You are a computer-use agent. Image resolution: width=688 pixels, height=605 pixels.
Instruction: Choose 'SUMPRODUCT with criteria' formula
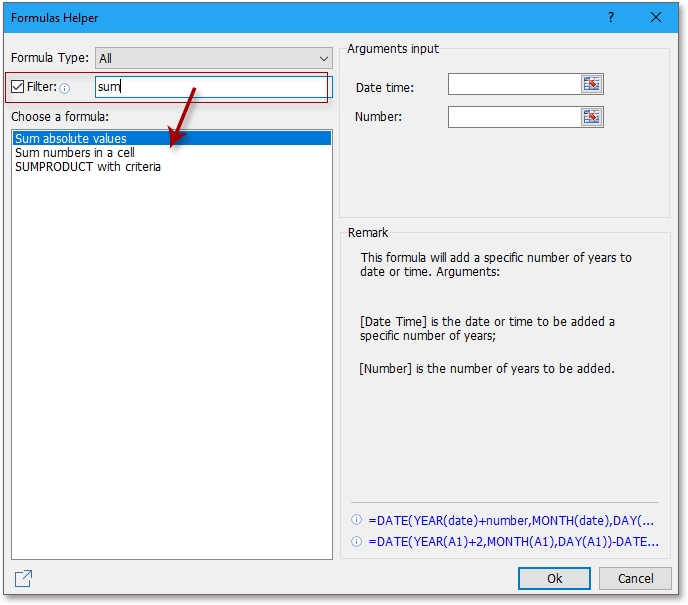click(88, 167)
